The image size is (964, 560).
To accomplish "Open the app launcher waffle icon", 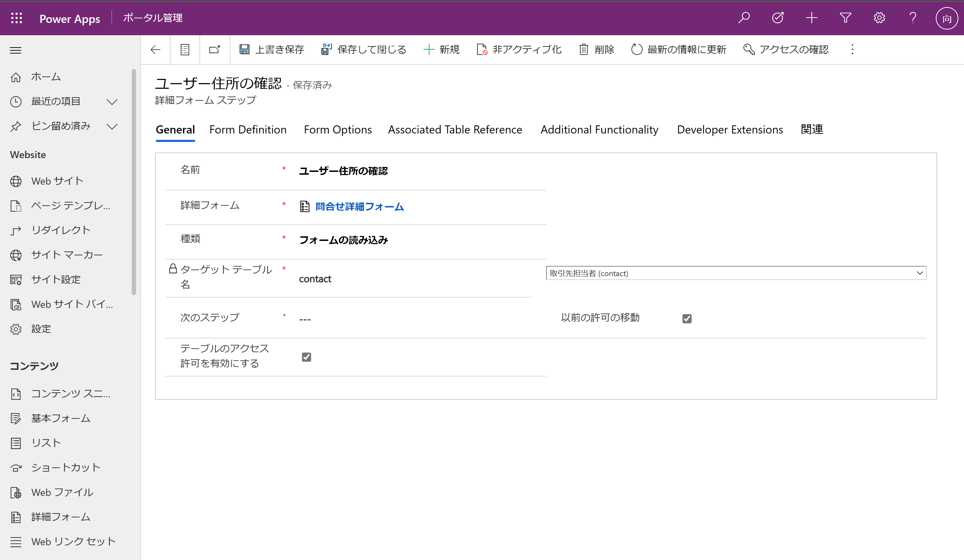I will point(17,18).
